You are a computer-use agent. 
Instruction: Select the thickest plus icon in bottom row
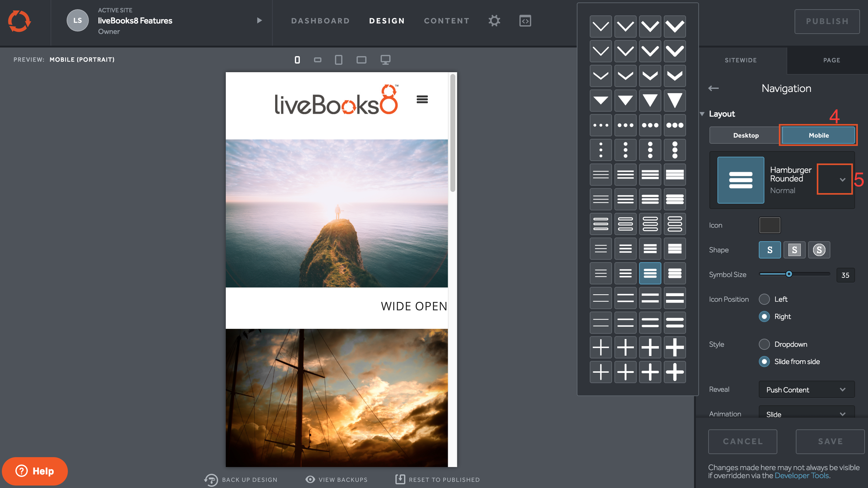point(675,372)
